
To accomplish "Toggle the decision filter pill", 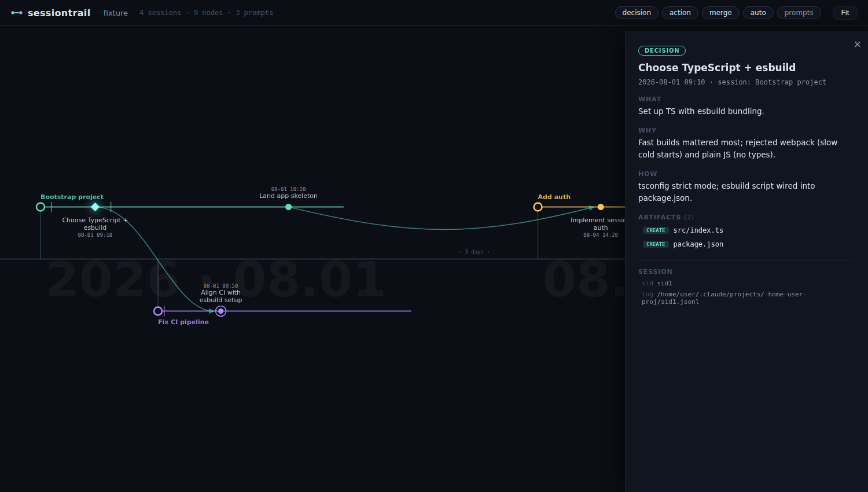I will point(637,13).
